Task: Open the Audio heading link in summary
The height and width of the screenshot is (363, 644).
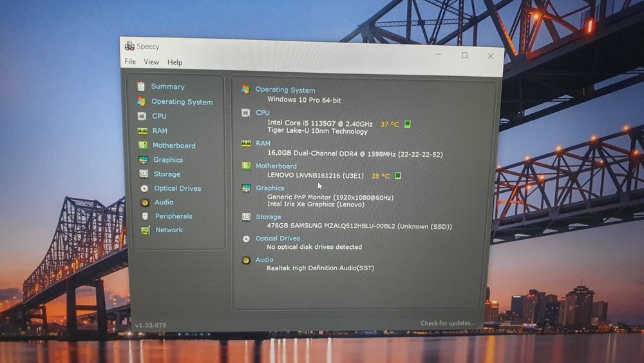Action: point(264,260)
